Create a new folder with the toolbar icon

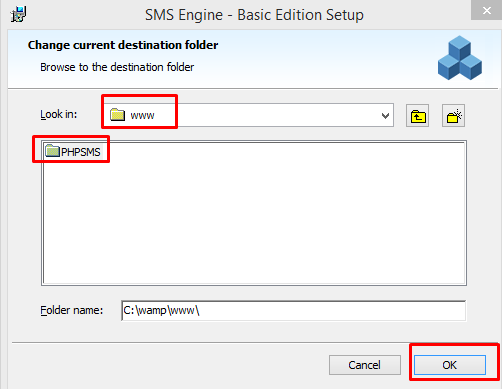click(453, 116)
